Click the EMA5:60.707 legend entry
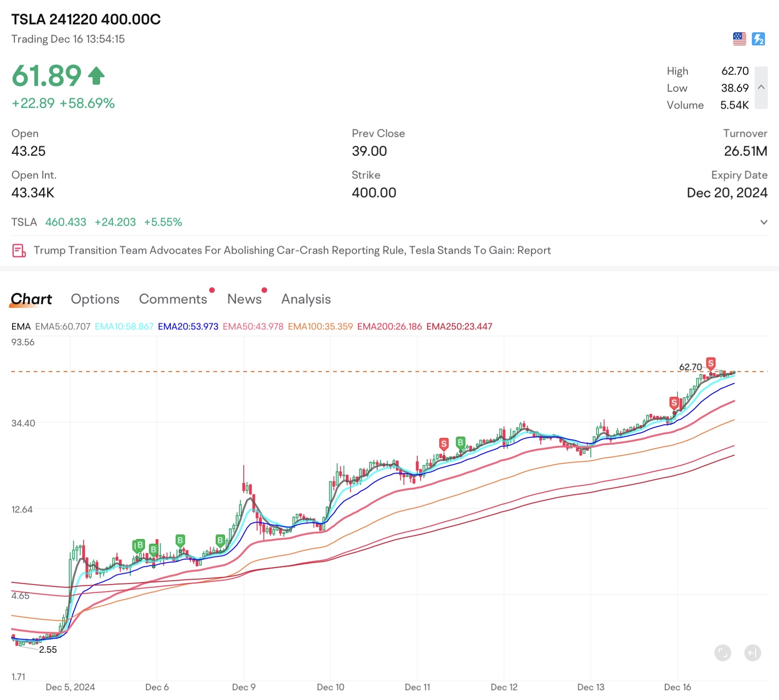Image resolution: width=779 pixels, height=700 pixels. (63, 327)
